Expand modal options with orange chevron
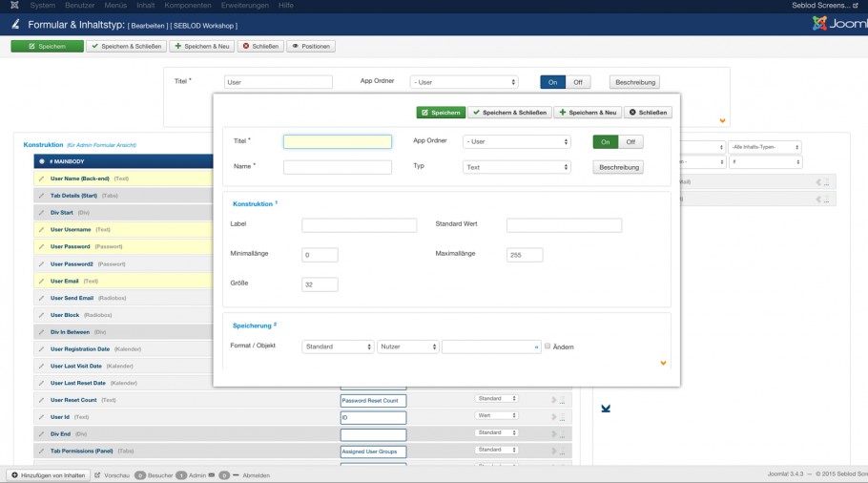The image size is (868, 483). 663,364
